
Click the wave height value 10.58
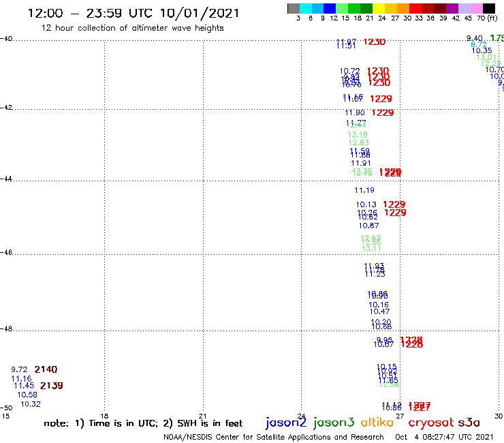click(x=27, y=395)
